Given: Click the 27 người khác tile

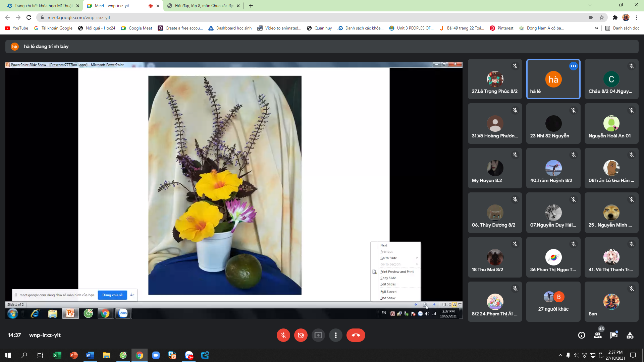Looking at the screenshot, I should pyautogui.click(x=553, y=302).
